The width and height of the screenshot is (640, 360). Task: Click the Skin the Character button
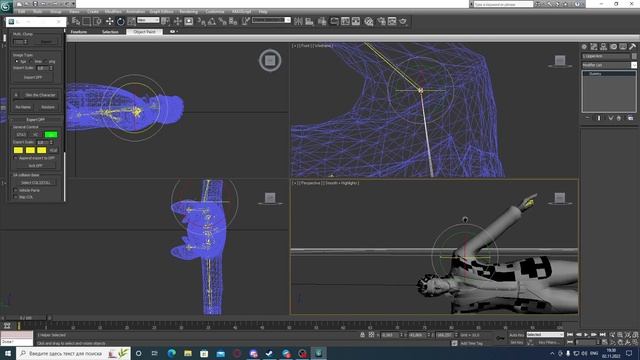click(x=40, y=95)
